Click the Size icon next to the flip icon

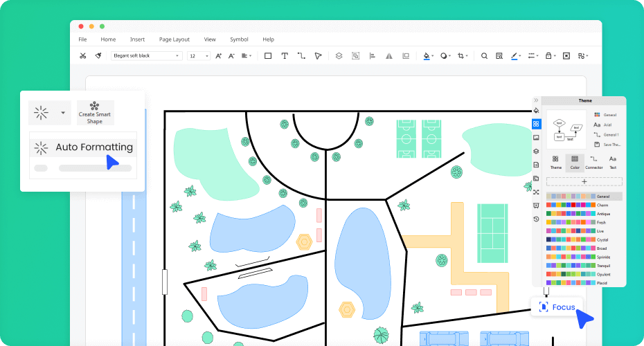(406, 56)
